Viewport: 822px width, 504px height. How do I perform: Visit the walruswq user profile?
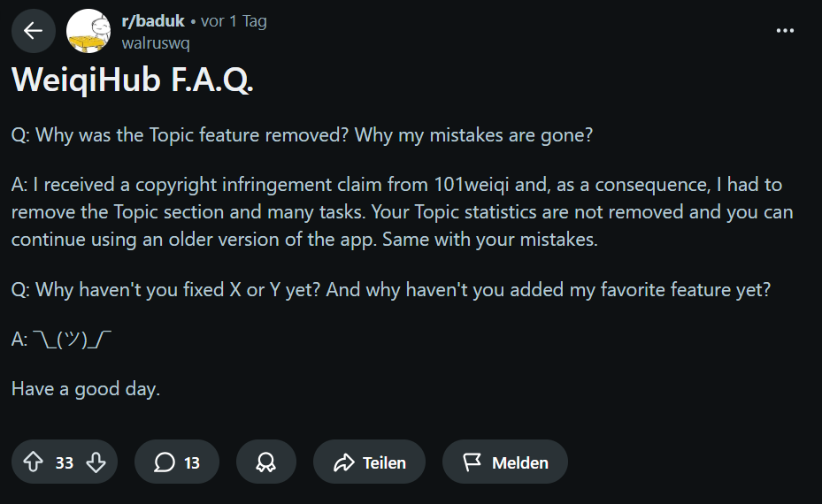(x=155, y=42)
